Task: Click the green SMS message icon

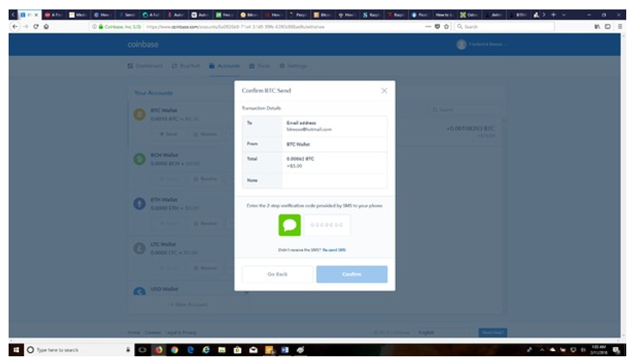Action: [290, 225]
